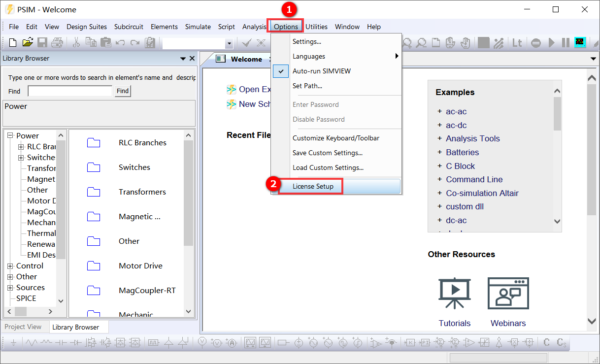600x364 pixels.
Task: Open Library Browser panel dropdown arrow
Action: pyautogui.click(x=183, y=59)
